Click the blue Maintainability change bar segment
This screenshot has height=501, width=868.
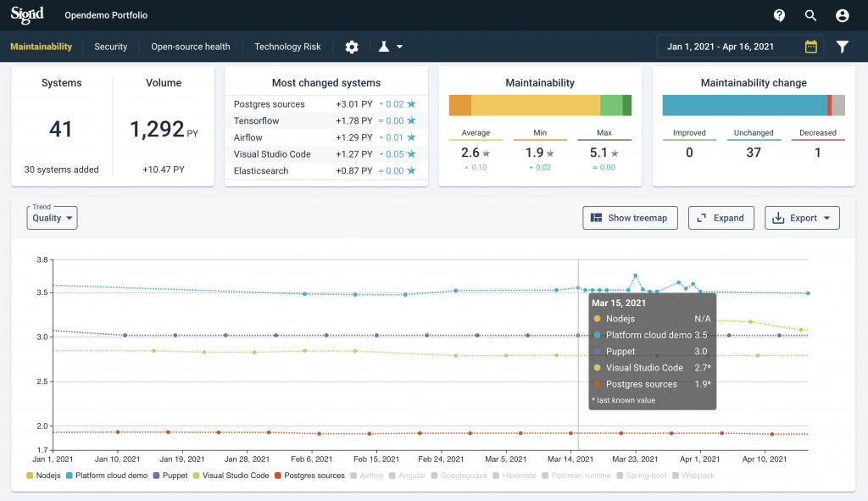[745, 105]
